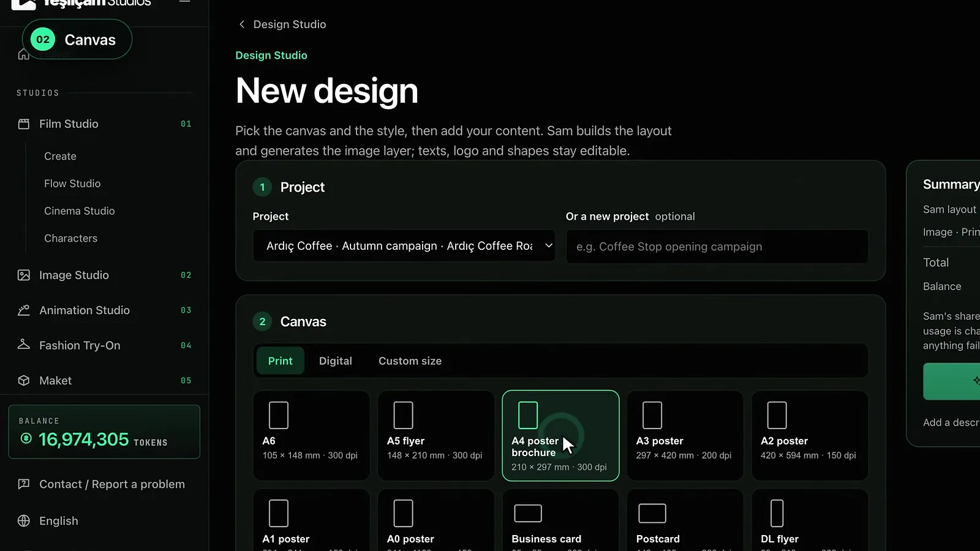
Task: Switch to the Print tab
Action: [x=280, y=361]
